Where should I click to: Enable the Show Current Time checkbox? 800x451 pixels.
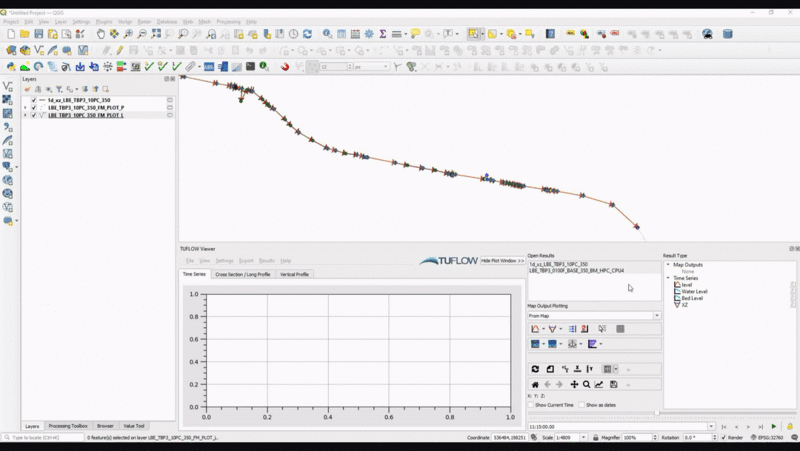click(x=531, y=405)
